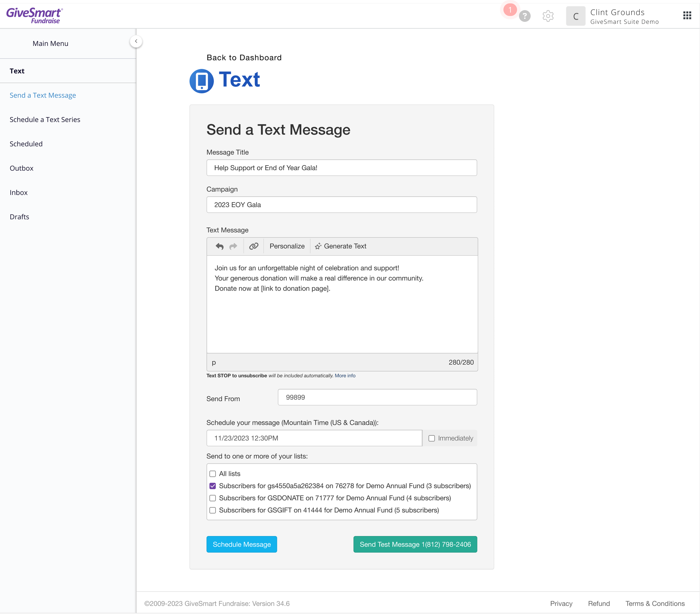This screenshot has width=700, height=615.
Task: Open the Campaign 2023 EOY Gala dropdown
Action: (x=341, y=205)
